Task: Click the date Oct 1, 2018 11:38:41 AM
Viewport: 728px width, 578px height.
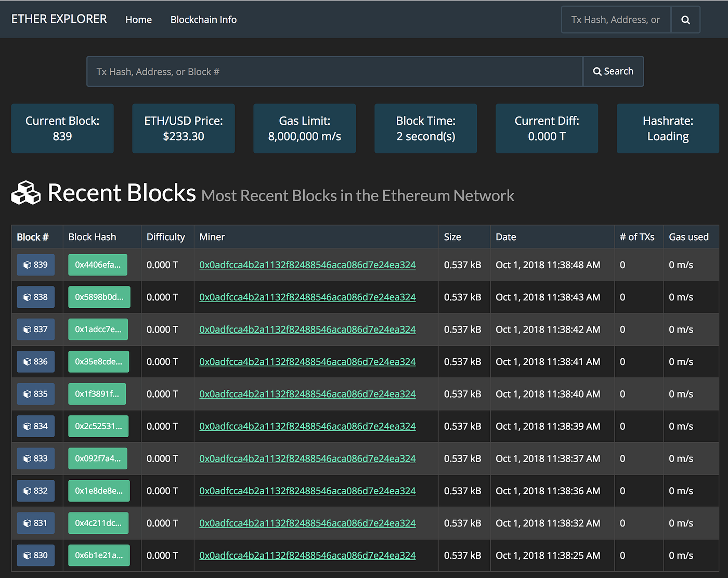Action: click(x=548, y=362)
